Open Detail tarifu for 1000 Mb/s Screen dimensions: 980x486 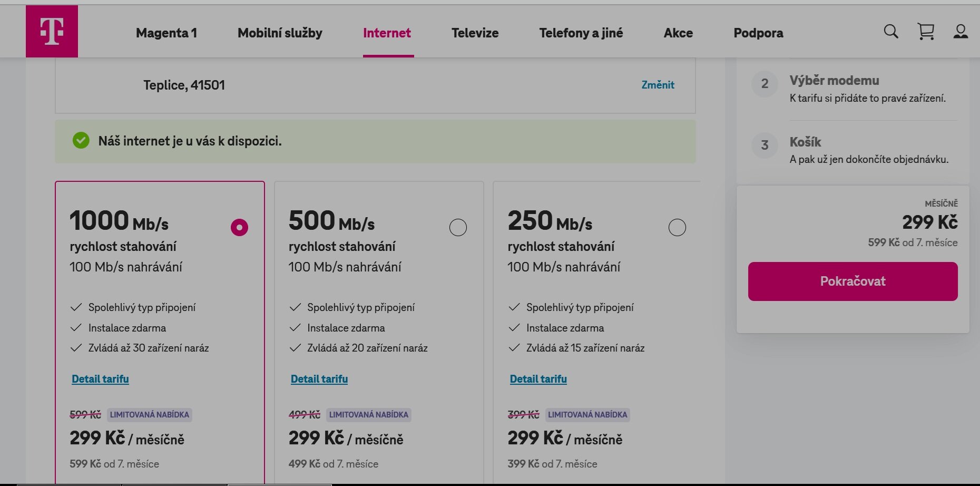(x=100, y=379)
